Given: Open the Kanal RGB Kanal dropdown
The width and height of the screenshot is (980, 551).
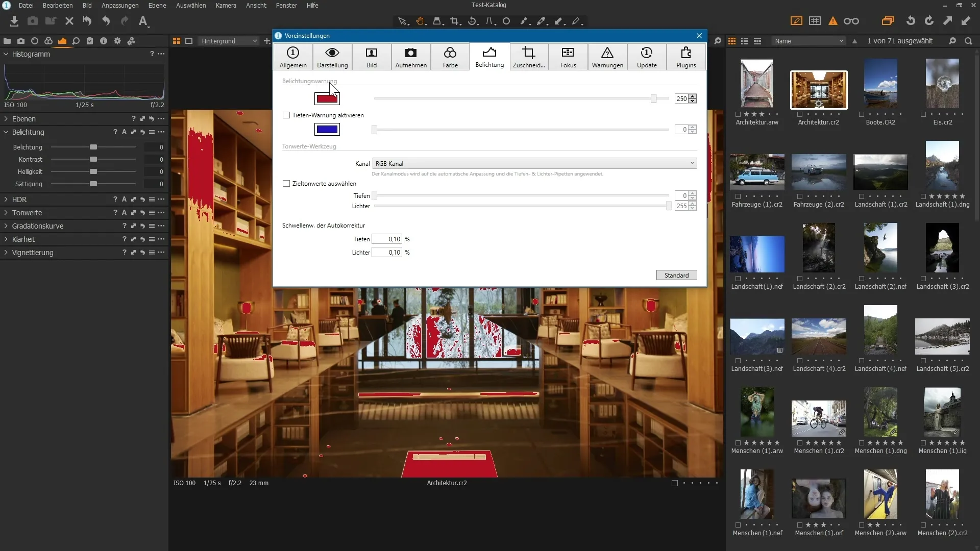Looking at the screenshot, I should coord(534,163).
